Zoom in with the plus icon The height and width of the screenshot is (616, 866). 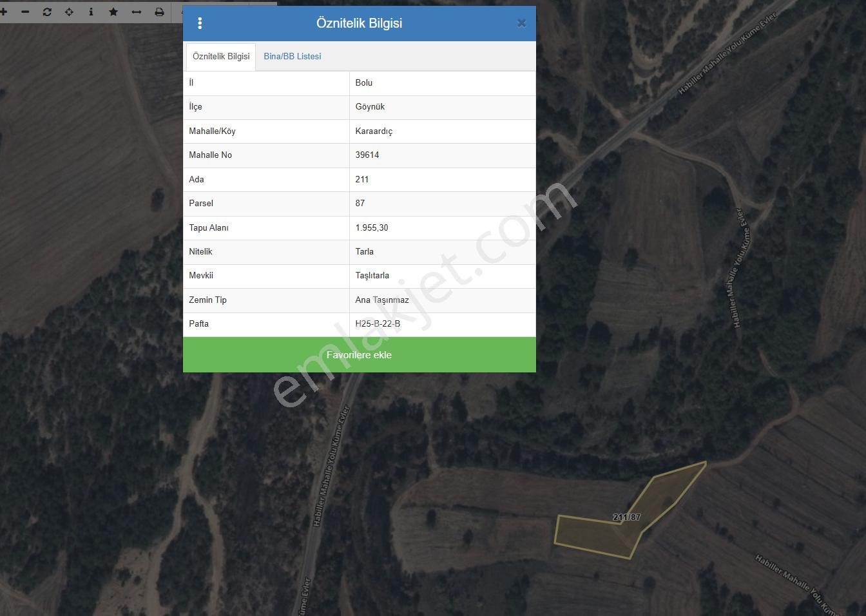(x=3, y=12)
